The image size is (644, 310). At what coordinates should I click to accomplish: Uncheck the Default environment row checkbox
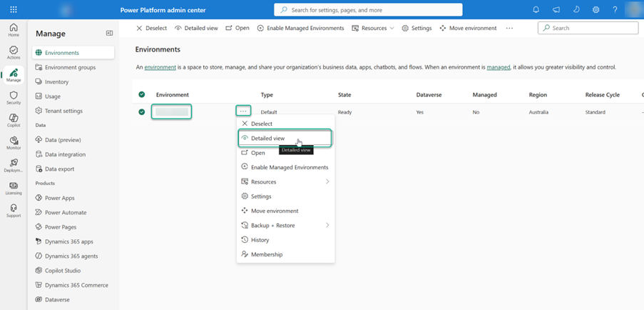click(x=142, y=112)
